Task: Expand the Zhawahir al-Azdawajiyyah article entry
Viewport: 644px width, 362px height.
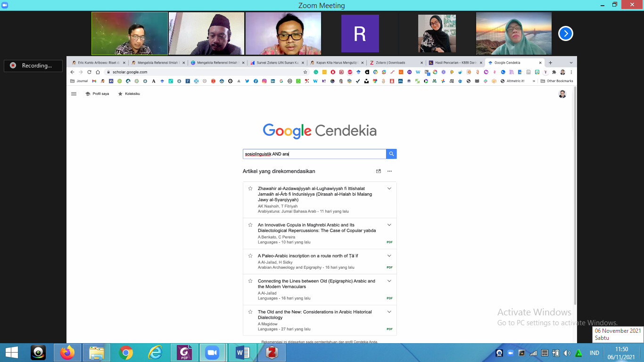Action: tap(389, 189)
